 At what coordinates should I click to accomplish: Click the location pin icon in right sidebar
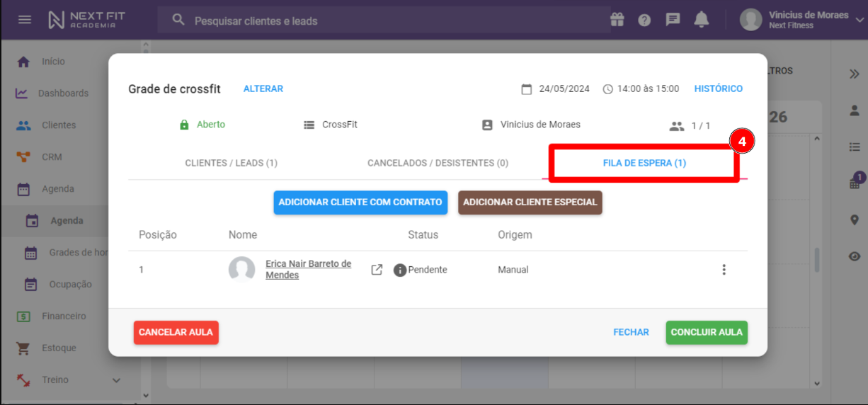click(855, 220)
